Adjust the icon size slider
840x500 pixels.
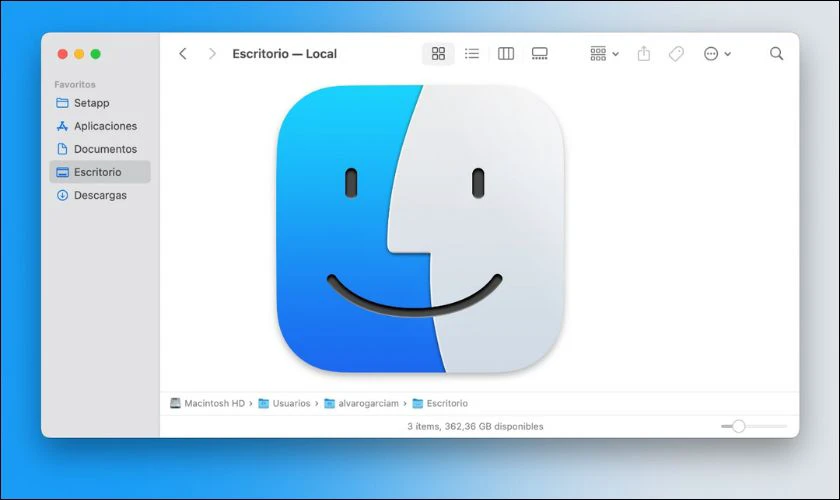point(739,426)
